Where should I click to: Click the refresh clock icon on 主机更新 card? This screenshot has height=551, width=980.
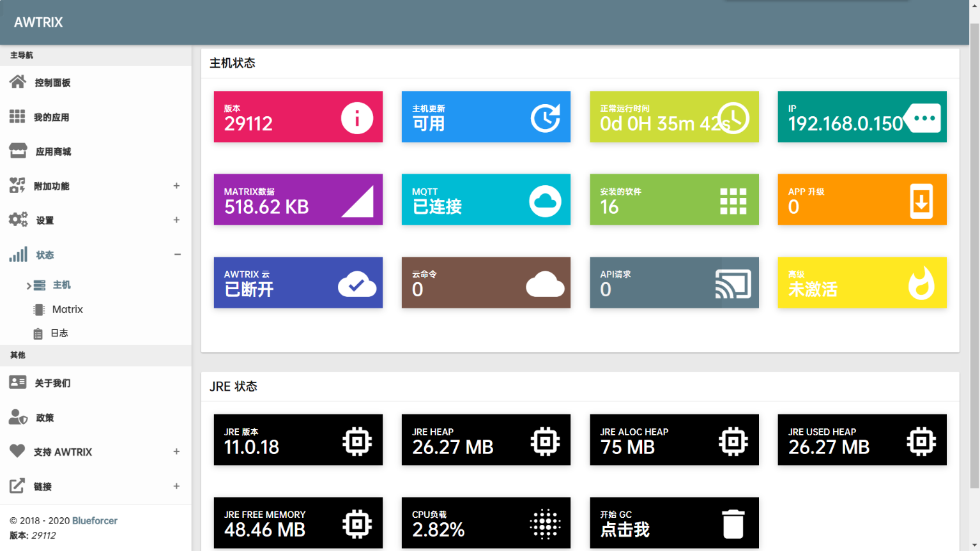545,117
